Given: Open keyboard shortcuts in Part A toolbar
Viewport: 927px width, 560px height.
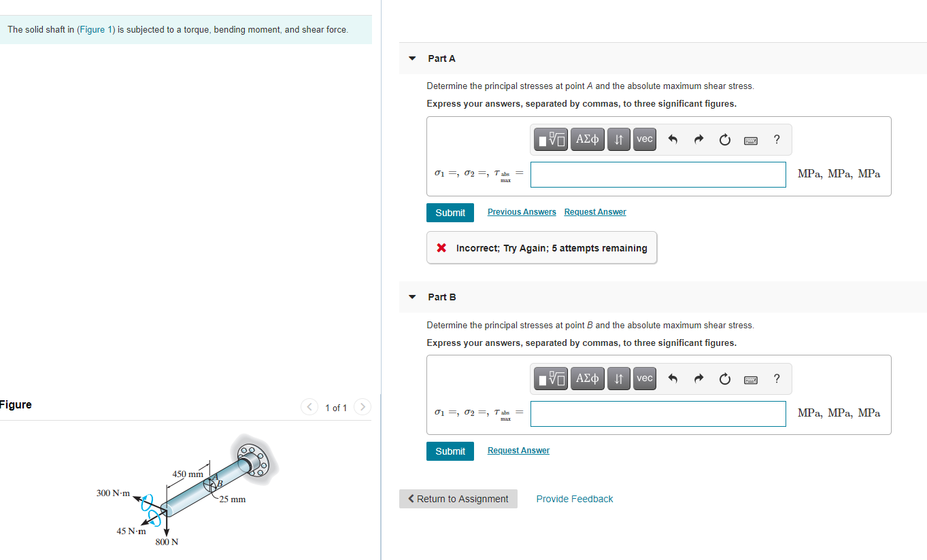Looking at the screenshot, I should point(751,140).
